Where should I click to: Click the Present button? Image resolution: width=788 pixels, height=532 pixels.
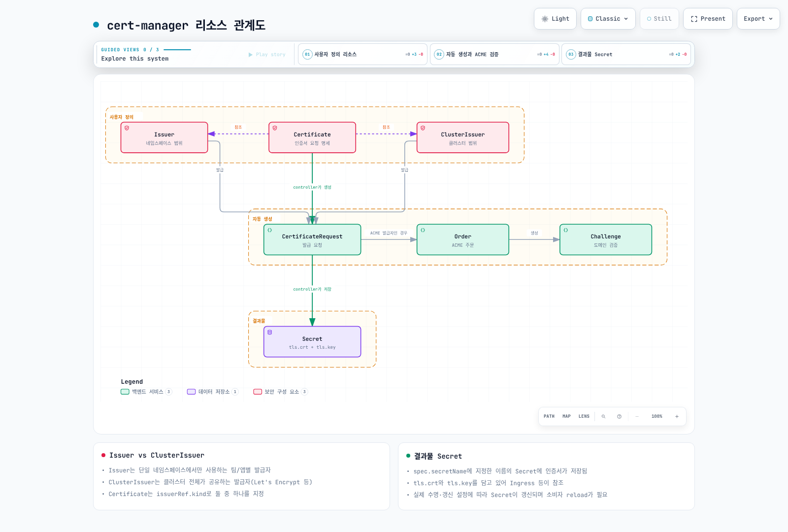pos(708,19)
